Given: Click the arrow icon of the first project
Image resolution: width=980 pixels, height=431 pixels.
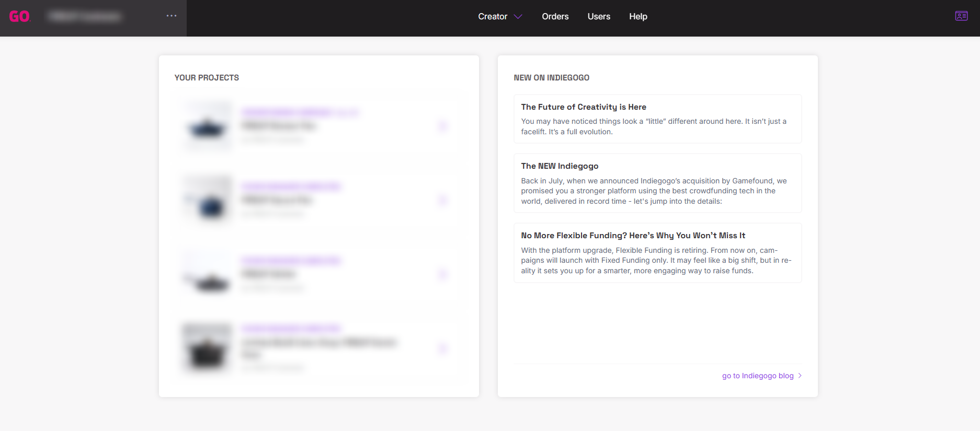Looking at the screenshot, I should [442, 126].
